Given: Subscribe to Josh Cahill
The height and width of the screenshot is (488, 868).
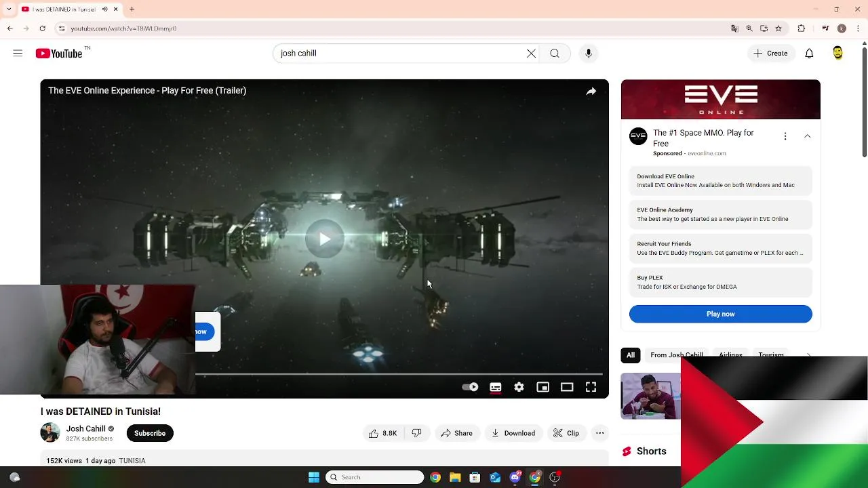Looking at the screenshot, I should click(x=150, y=433).
